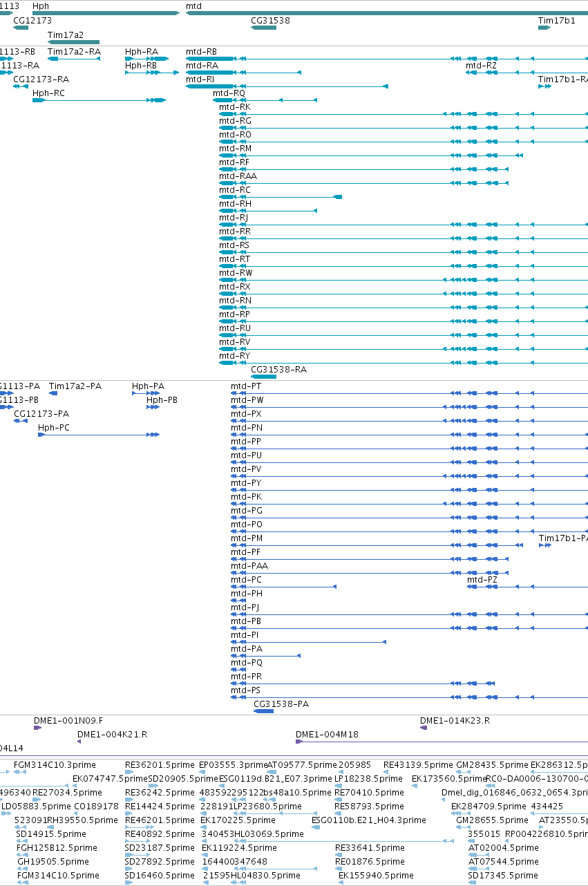Open insertion DME1-014K23.R

coord(455,721)
